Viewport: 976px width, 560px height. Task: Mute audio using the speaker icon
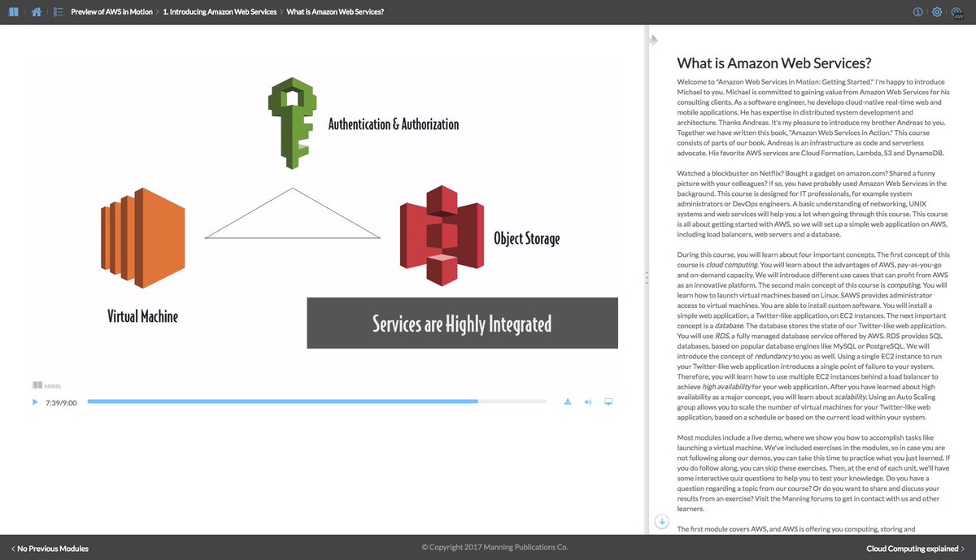(587, 402)
